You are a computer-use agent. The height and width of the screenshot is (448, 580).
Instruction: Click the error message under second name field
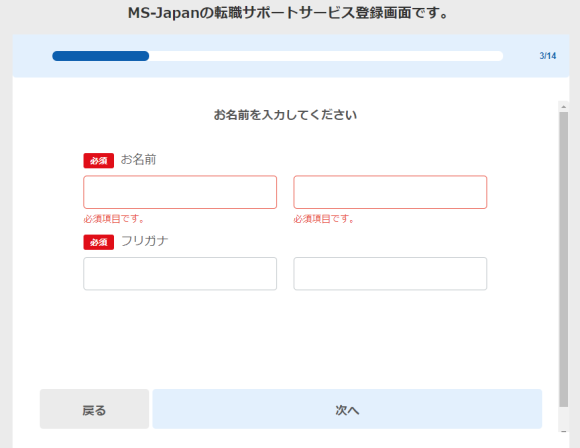(x=324, y=219)
